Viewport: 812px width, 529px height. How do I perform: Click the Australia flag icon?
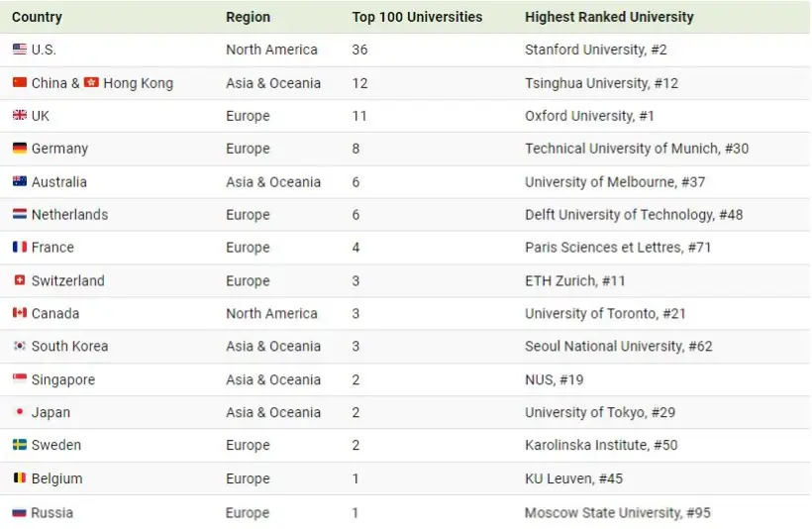pos(20,181)
